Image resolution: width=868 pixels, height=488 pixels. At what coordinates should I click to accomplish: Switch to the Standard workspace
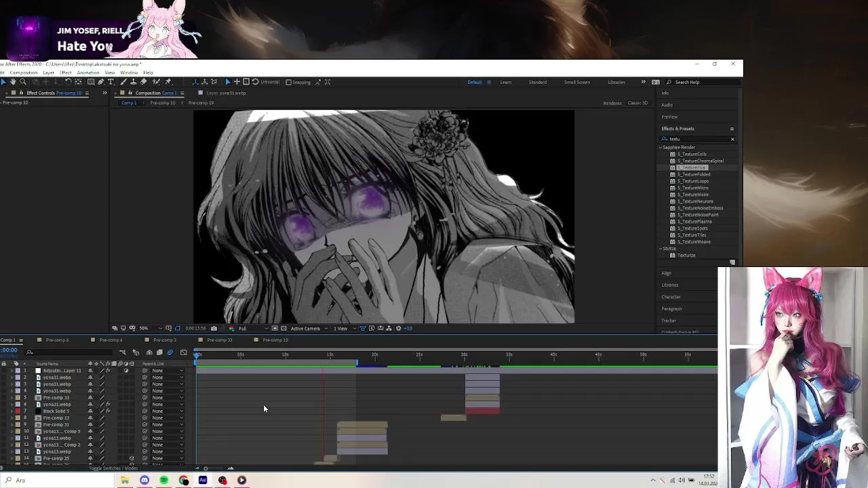coord(538,82)
